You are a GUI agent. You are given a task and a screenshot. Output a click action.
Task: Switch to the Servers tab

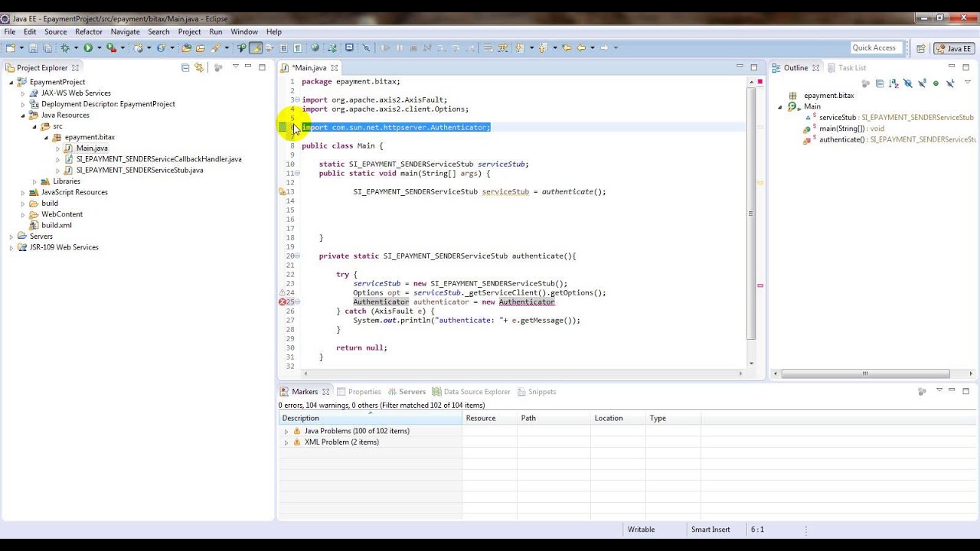[407, 392]
